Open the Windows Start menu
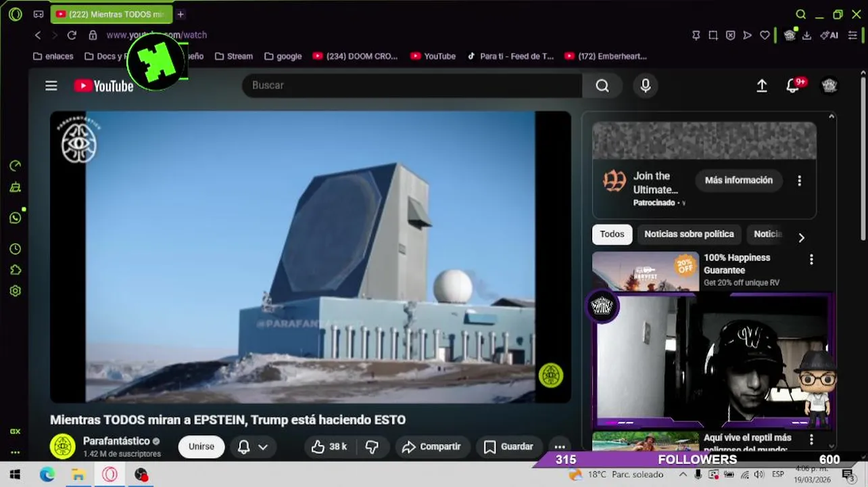The height and width of the screenshot is (487, 868). coord(15,475)
